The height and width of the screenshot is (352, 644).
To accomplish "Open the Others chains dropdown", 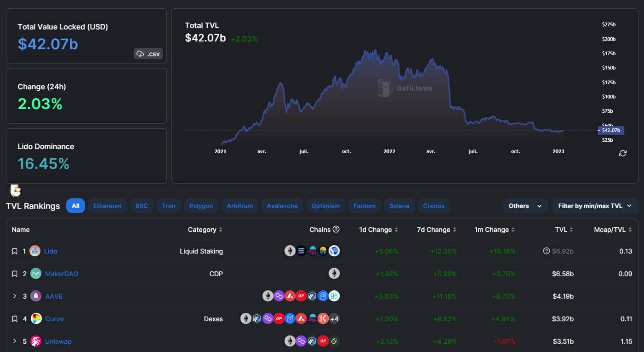I will point(525,206).
